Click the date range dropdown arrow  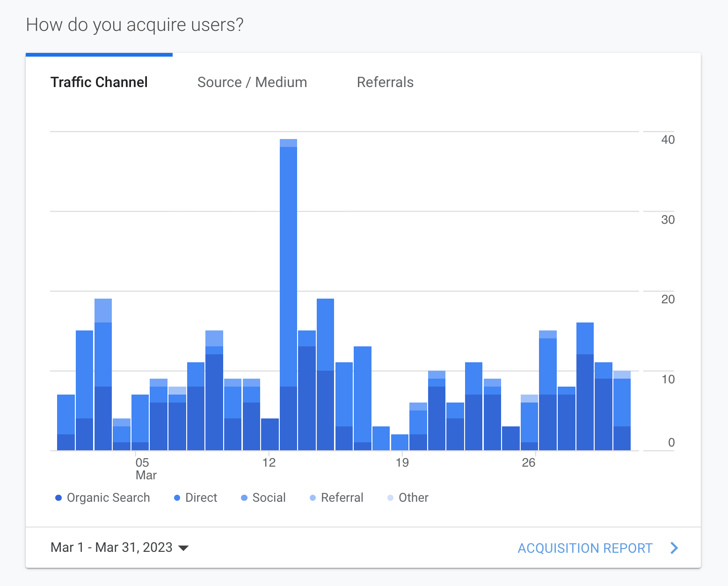(x=184, y=548)
